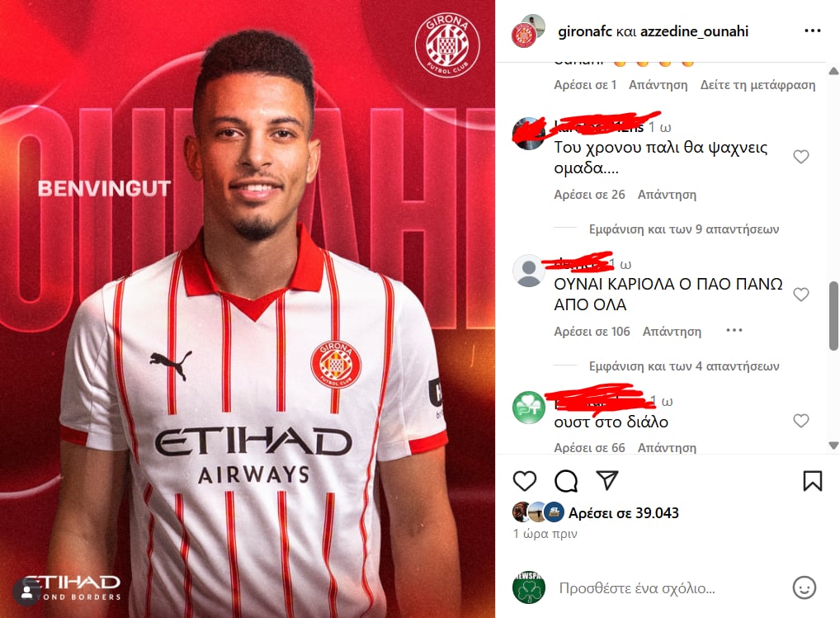Open the comment bubble icon
This screenshot has width=840, height=618.
(x=566, y=481)
